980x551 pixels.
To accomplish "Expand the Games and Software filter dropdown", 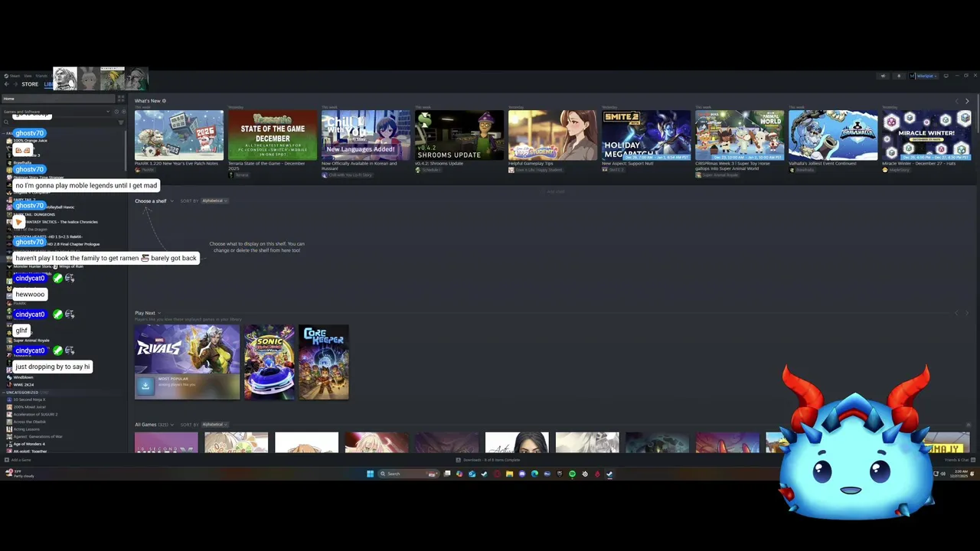I will tap(55, 112).
